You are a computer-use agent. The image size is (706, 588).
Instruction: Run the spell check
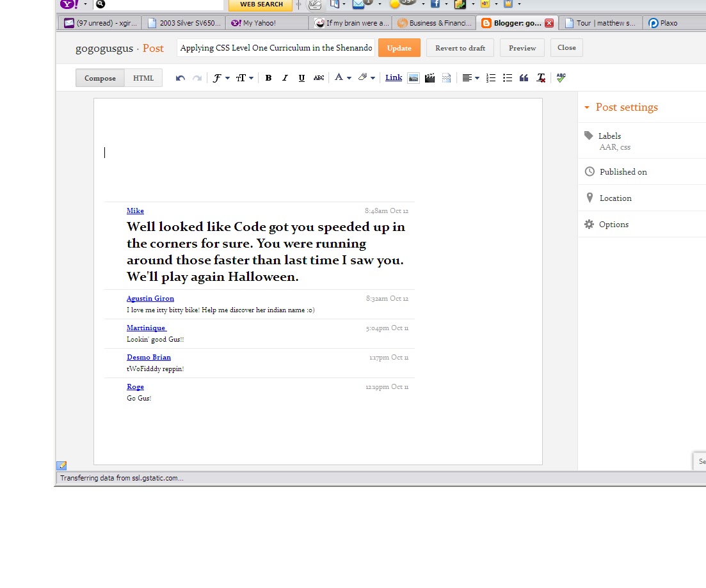pos(561,77)
